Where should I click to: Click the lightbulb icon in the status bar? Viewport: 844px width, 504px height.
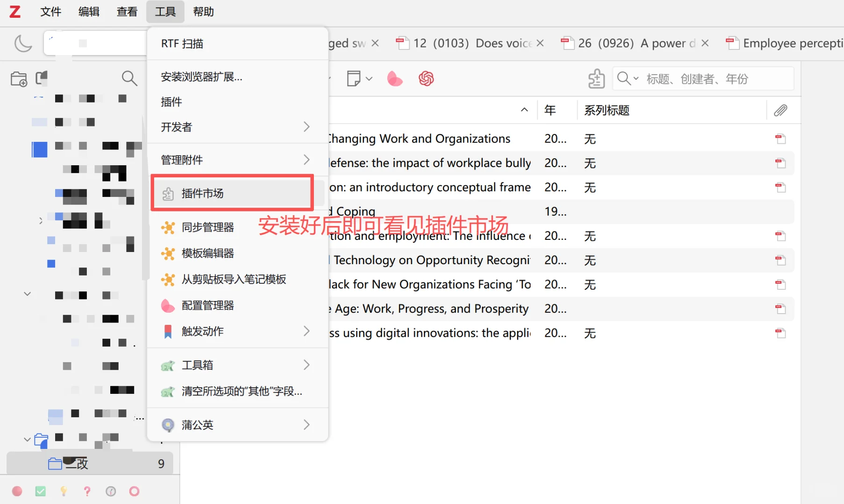point(64,491)
